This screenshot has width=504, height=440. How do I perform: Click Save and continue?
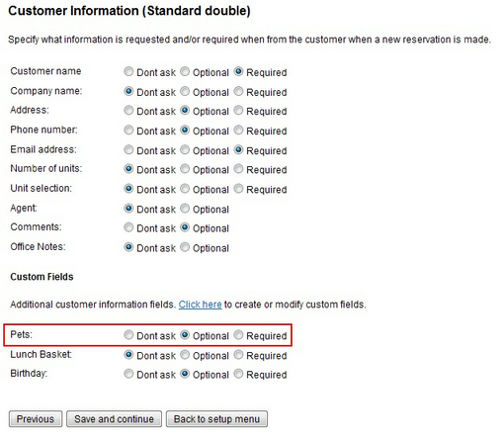pyautogui.click(x=114, y=419)
